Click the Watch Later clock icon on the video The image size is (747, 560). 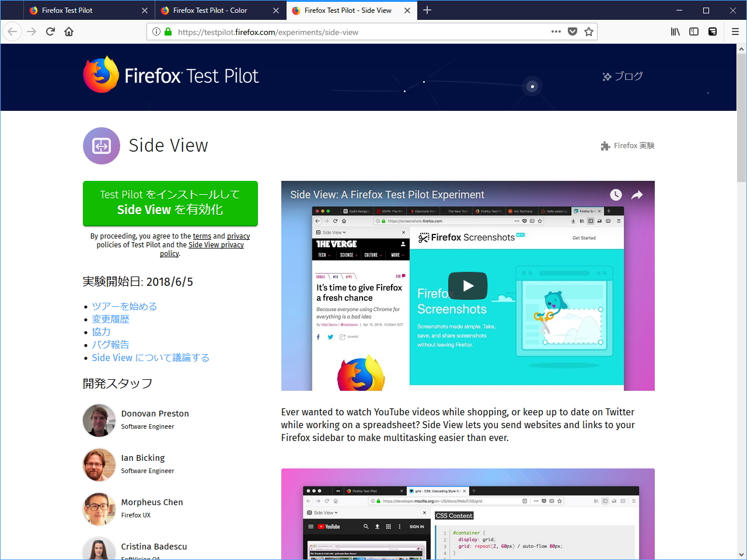[x=616, y=195]
